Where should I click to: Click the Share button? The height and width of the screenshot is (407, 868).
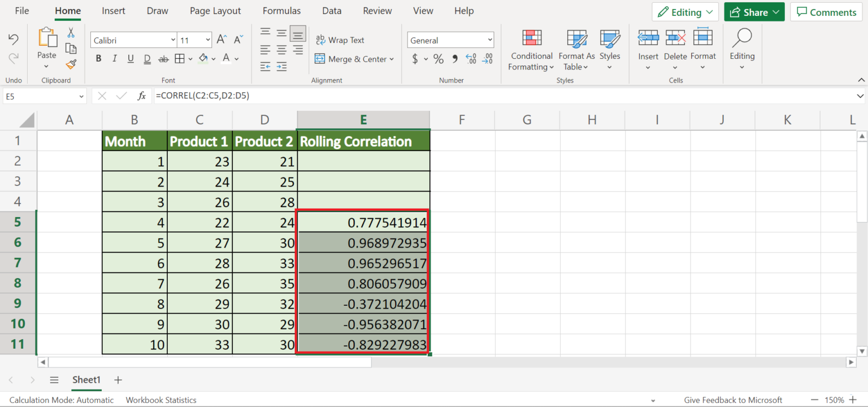point(754,11)
